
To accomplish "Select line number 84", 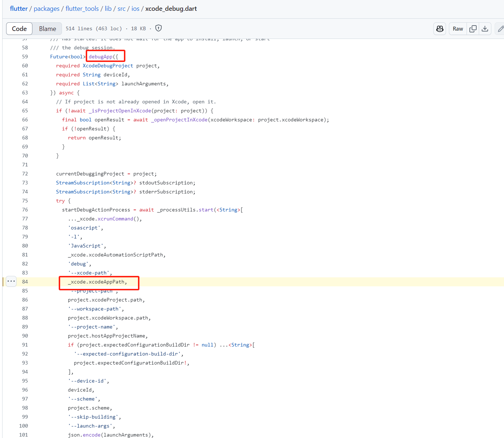I will 25,282.
